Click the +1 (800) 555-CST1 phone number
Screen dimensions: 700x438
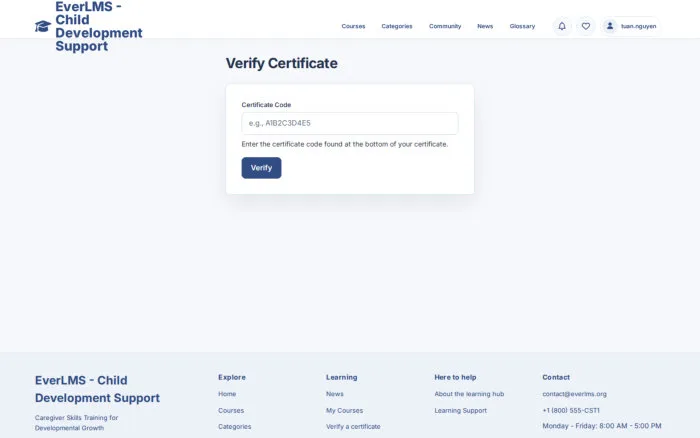click(x=571, y=410)
